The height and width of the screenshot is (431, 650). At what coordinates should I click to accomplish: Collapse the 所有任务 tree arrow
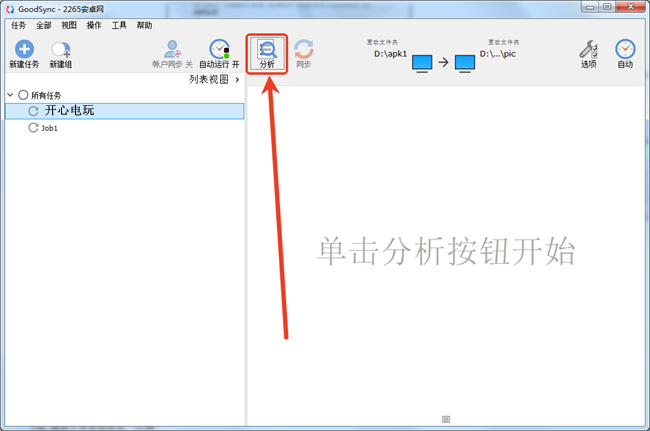pyautogui.click(x=10, y=95)
